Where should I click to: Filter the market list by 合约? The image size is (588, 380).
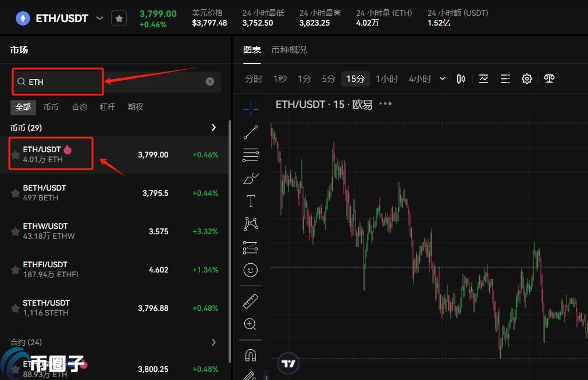[79, 107]
